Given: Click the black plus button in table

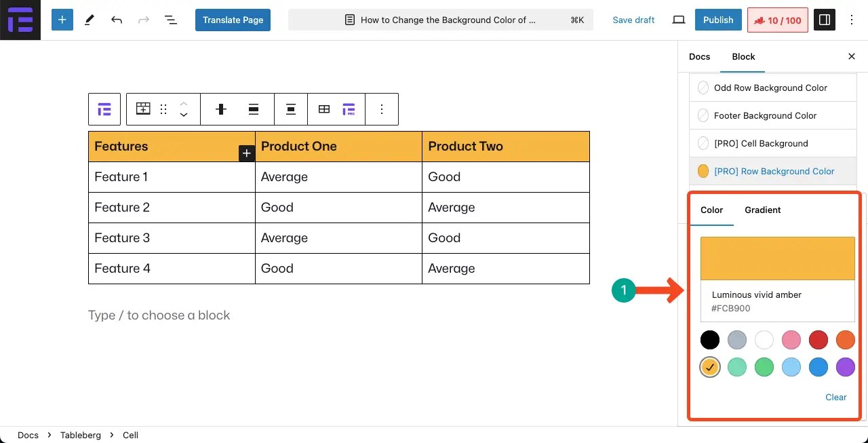Looking at the screenshot, I should click(247, 153).
